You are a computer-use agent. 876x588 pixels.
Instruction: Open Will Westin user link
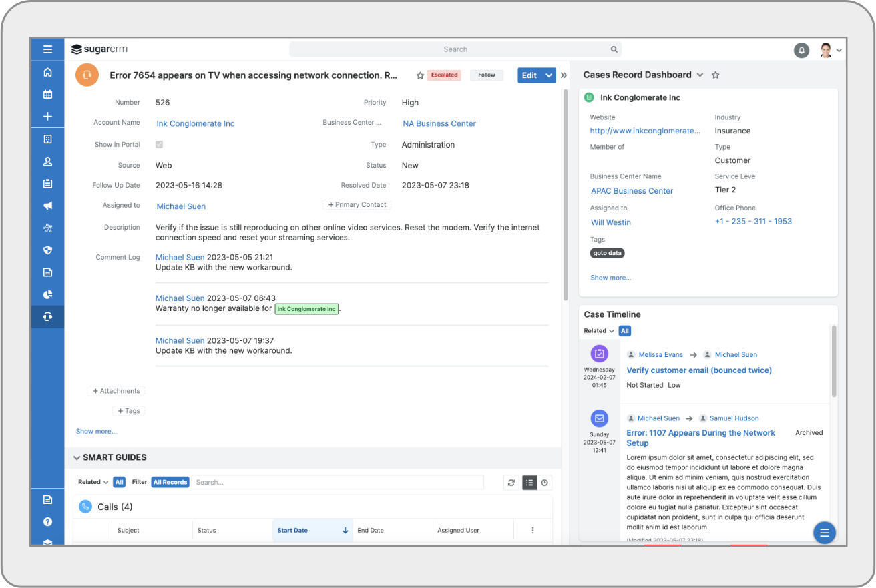611,222
